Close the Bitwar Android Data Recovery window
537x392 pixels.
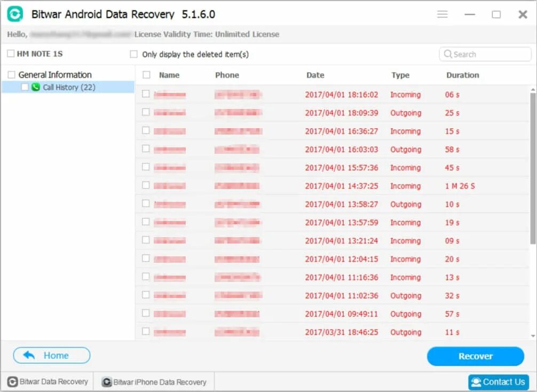pos(523,14)
